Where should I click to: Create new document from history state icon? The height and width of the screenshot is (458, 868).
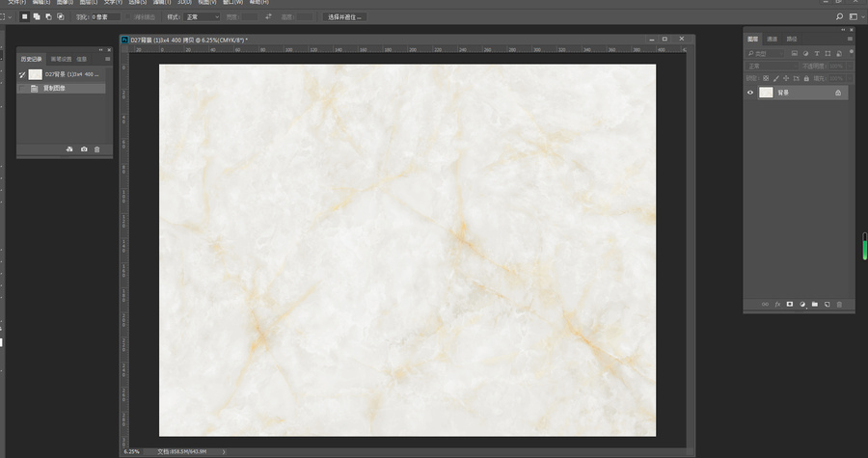pyautogui.click(x=69, y=149)
